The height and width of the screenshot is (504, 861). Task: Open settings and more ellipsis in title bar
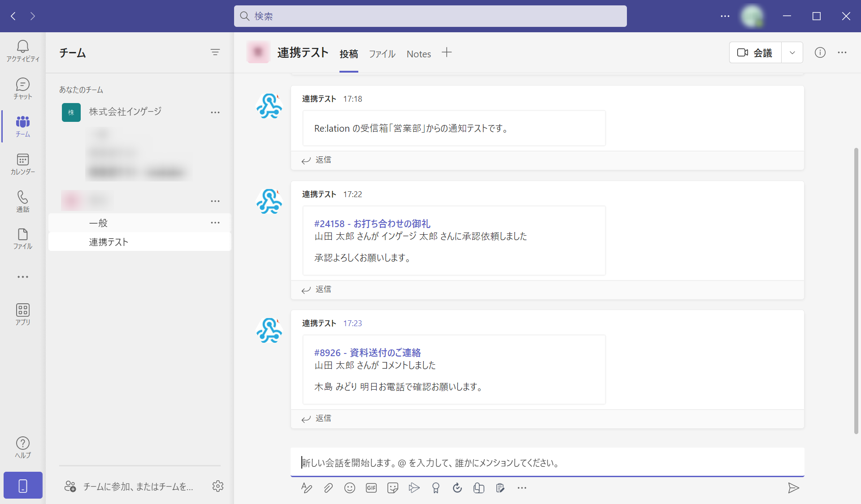tap(725, 16)
